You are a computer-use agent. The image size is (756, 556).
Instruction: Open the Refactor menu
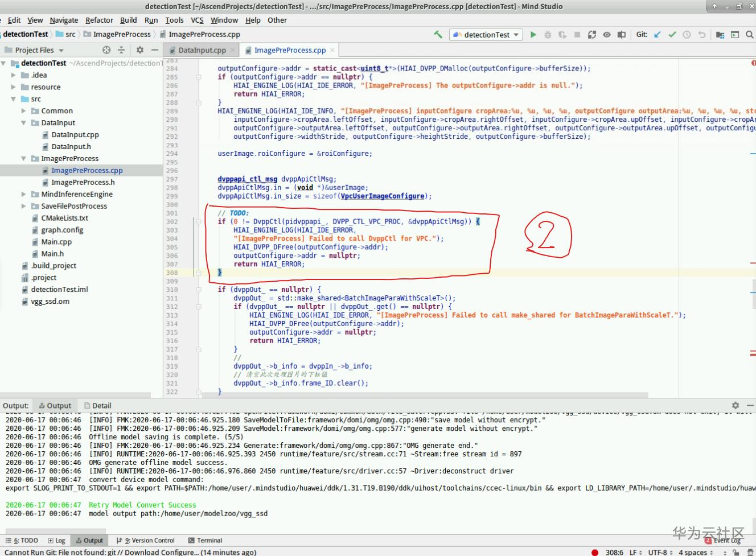pos(99,20)
